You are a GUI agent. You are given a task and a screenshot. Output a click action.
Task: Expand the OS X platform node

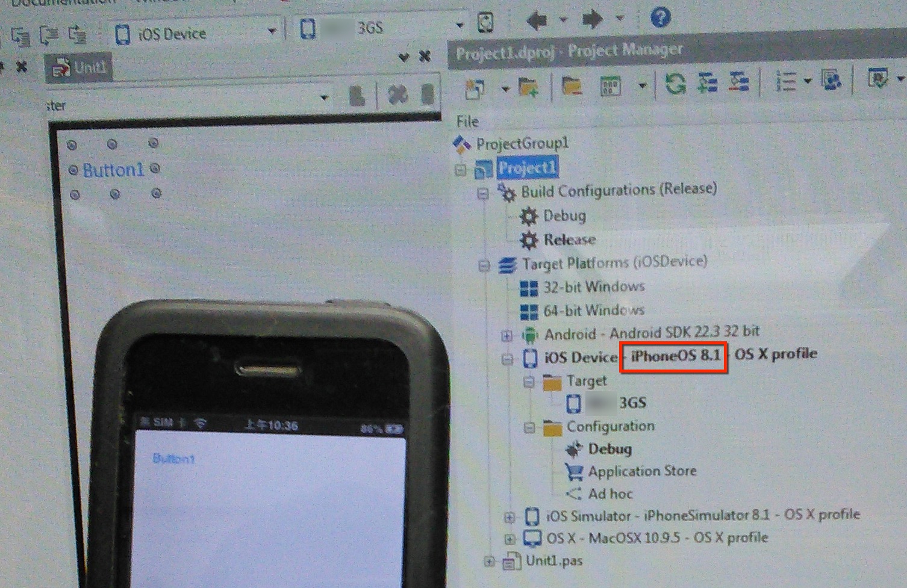pos(510,539)
